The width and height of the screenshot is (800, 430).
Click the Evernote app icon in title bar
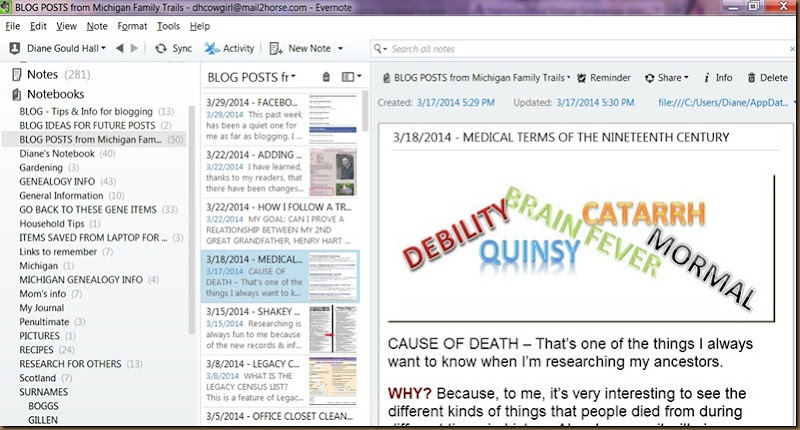point(6,7)
